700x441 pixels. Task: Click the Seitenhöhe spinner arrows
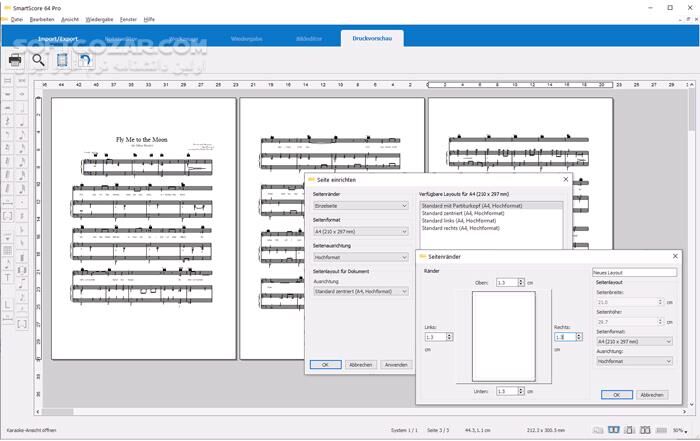tap(661, 322)
